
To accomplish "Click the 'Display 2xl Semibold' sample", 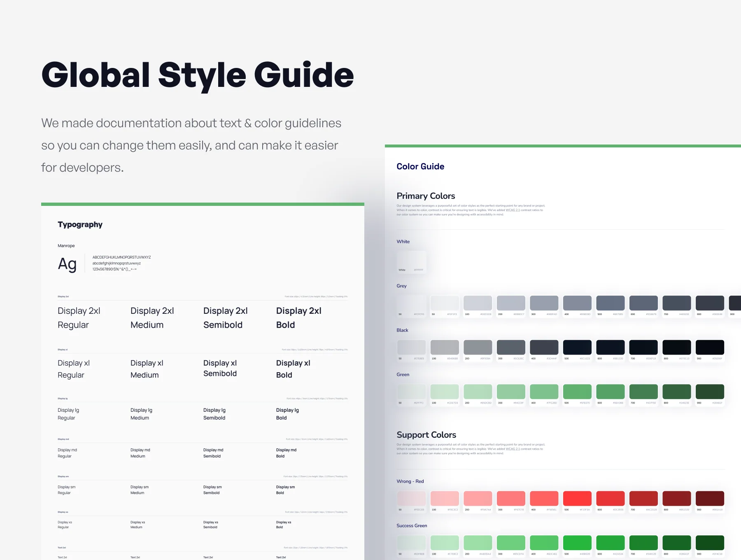I will tap(226, 318).
